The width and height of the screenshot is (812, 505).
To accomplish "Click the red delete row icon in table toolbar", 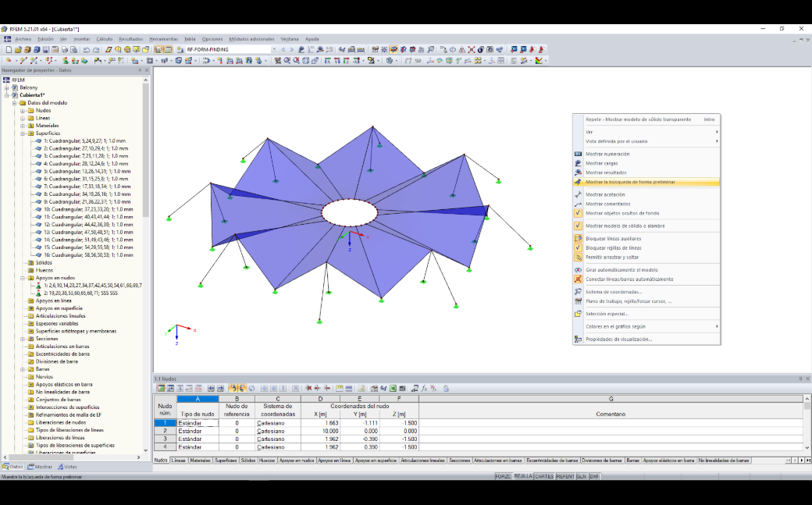I will [x=308, y=389].
